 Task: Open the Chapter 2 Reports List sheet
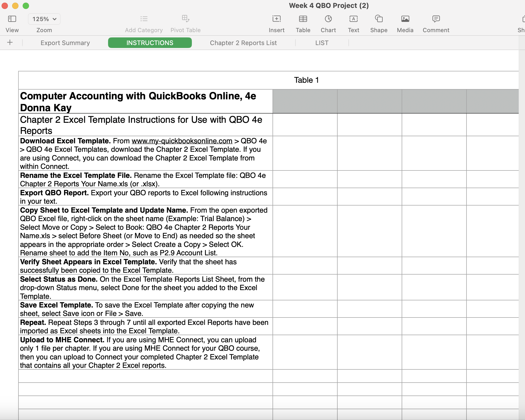pyautogui.click(x=243, y=43)
